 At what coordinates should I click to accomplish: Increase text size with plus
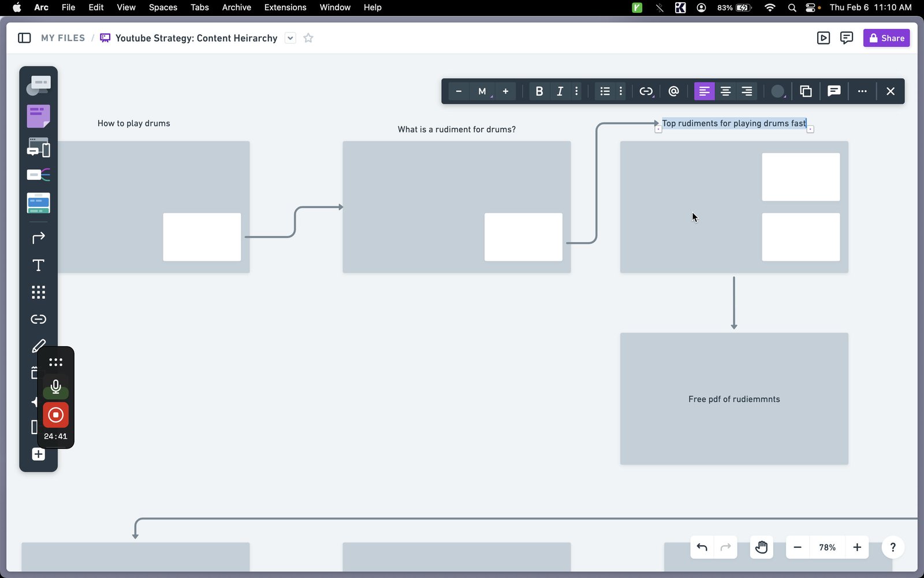pos(505,91)
